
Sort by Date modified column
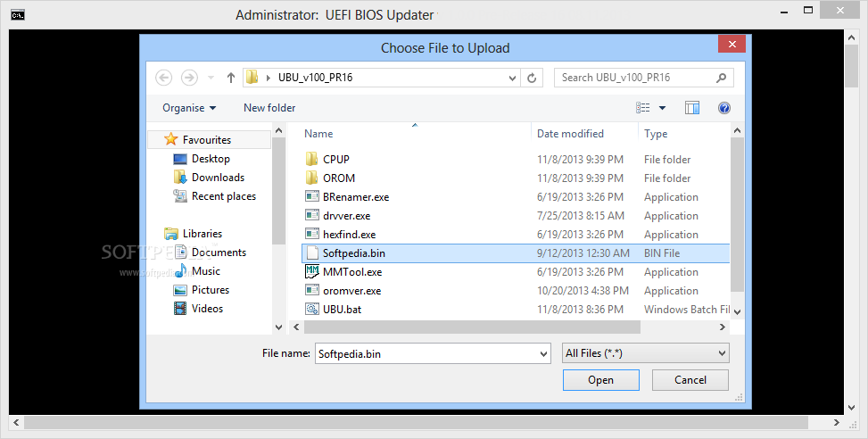tap(570, 134)
